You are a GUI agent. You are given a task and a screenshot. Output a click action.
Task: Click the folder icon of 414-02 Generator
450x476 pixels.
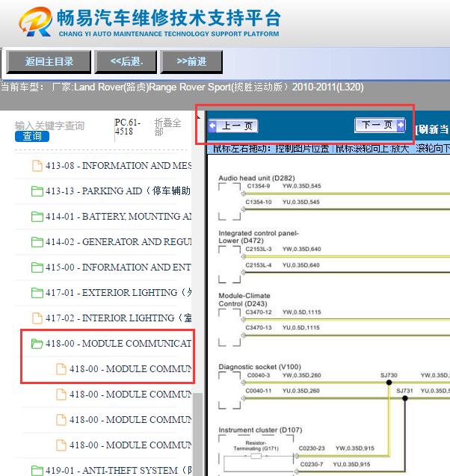37,242
